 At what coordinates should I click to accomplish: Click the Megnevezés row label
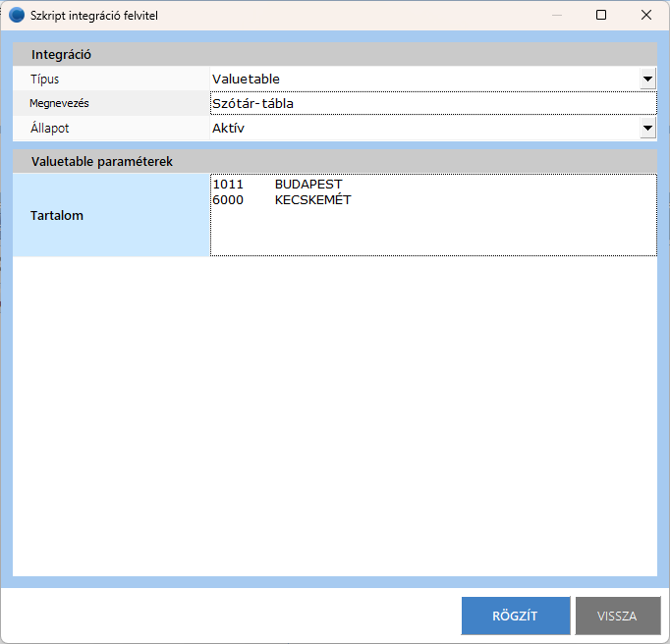click(60, 103)
